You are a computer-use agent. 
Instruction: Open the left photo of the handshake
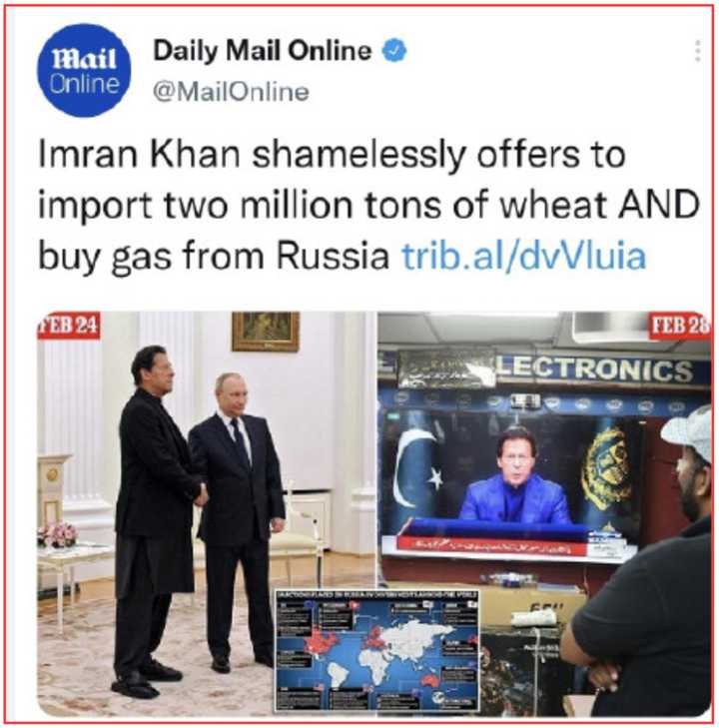click(x=206, y=513)
